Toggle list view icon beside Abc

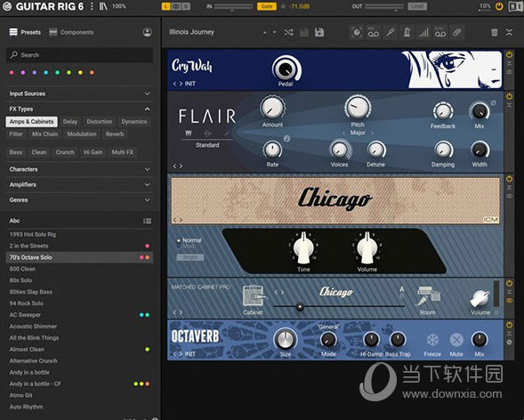click(147, 221)
